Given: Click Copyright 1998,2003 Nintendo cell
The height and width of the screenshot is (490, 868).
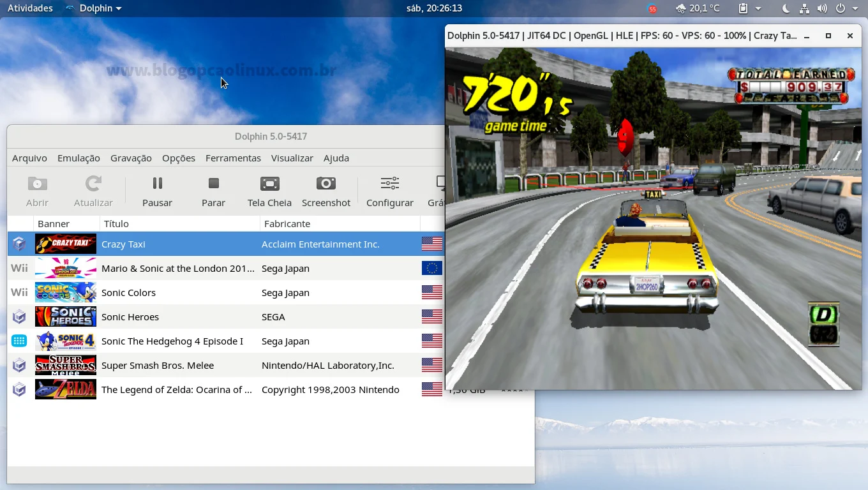Looking at the screenshot, I should pyautogui.click(x=331, y=390).
